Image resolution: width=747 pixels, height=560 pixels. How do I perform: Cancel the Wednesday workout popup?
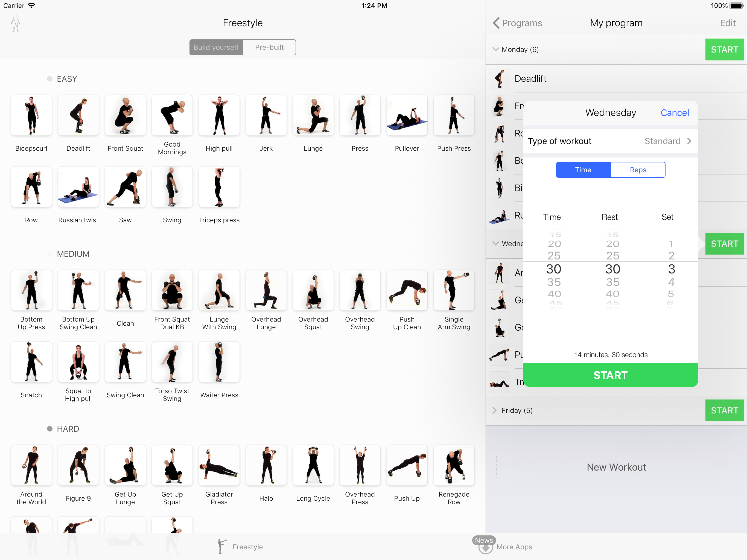pyautogui.click(x=674, y=113)
